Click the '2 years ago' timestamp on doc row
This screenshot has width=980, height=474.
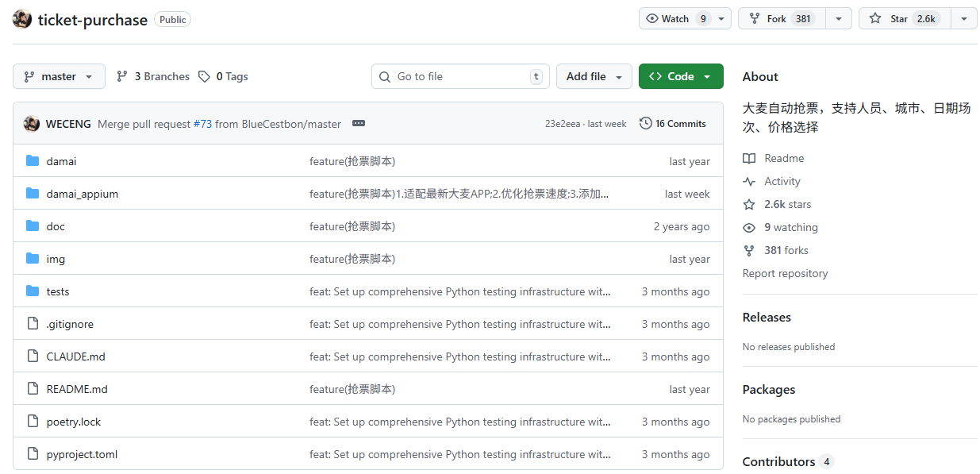tap(682, 226)
